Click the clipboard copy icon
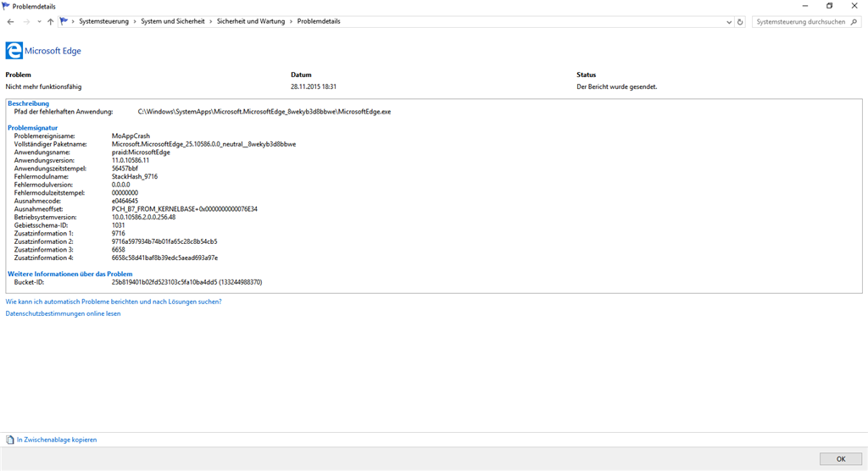Viewport: 868px width, 471px height. [x=10, y=440]
